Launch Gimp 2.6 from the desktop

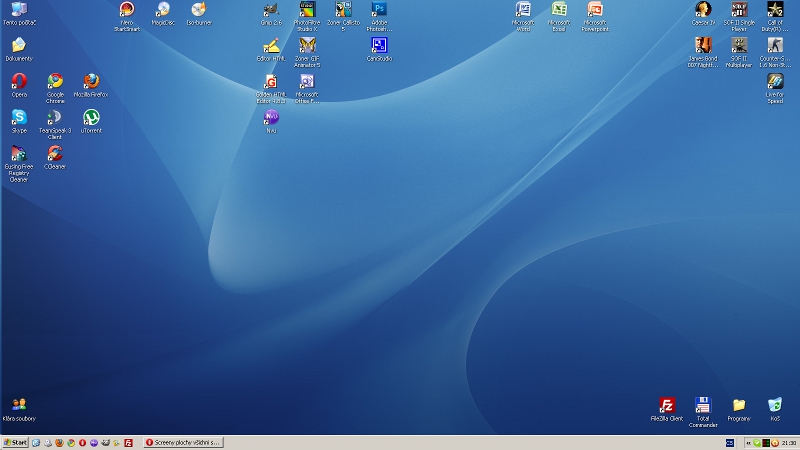click(x=271, y=14)
